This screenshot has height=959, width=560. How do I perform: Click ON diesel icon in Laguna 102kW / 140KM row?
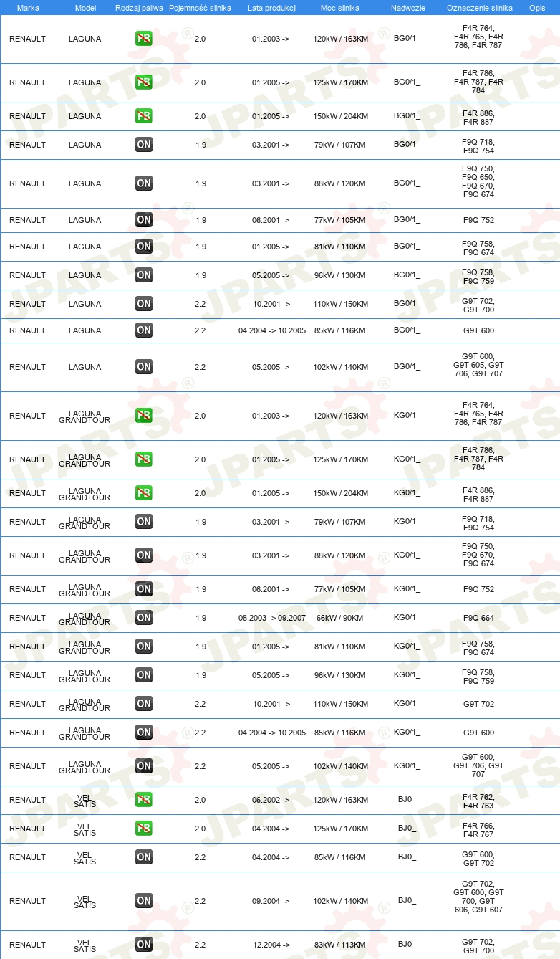[144, 367]
